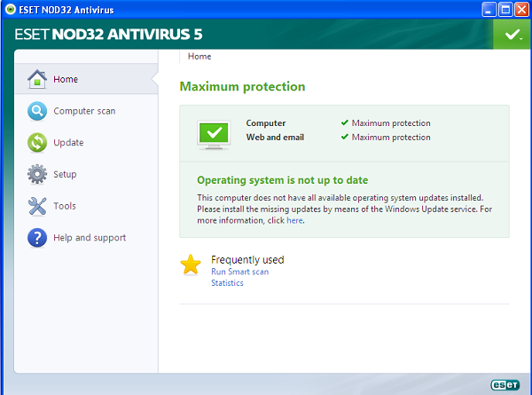The width and height of the screenshot is (532, 395).
Task: Click the Tools wrench and screwdriver icon
Action: (37, 206)
